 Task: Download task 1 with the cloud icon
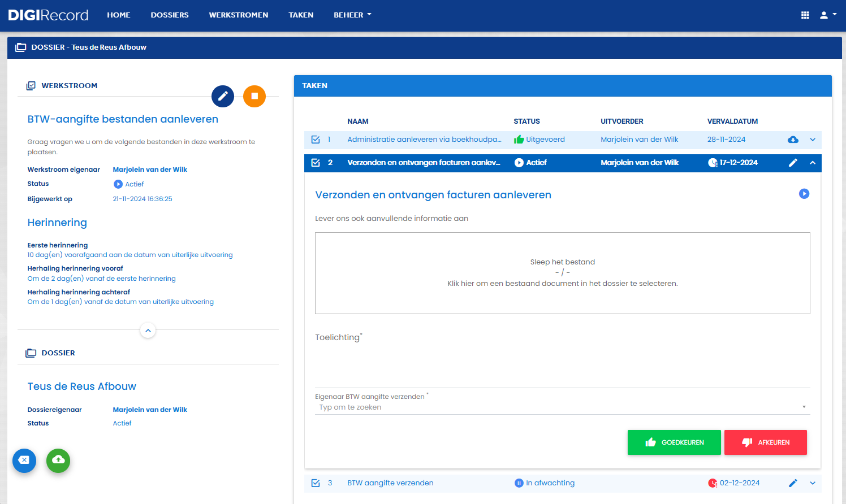coord(793,140)
